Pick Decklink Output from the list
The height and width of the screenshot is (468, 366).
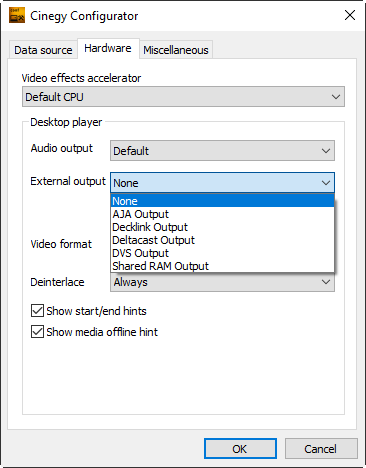223,227
